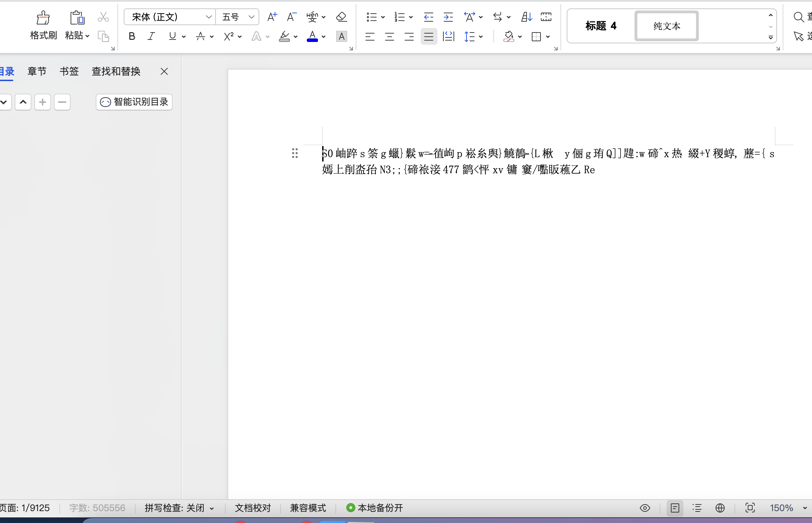This screenshot has width=812, height=523.
Task: Click the outline view icon in status bar
Action: (x=697, y=508)
